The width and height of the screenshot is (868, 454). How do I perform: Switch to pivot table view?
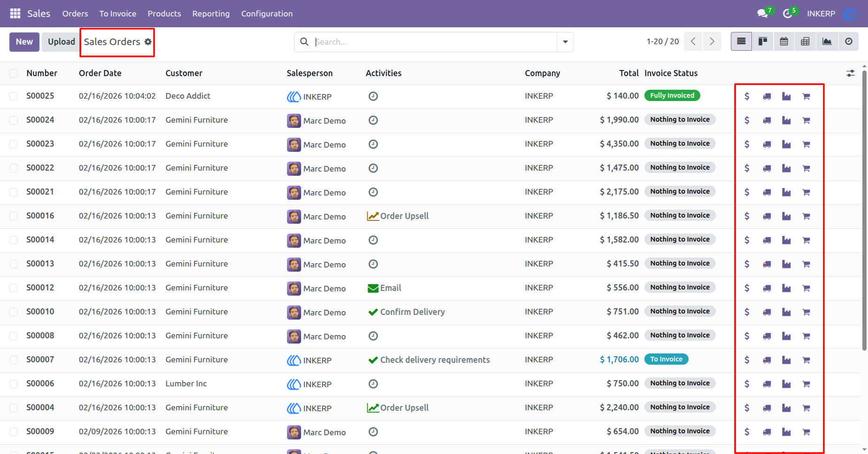pyautogui.click(x=805, y=42)
